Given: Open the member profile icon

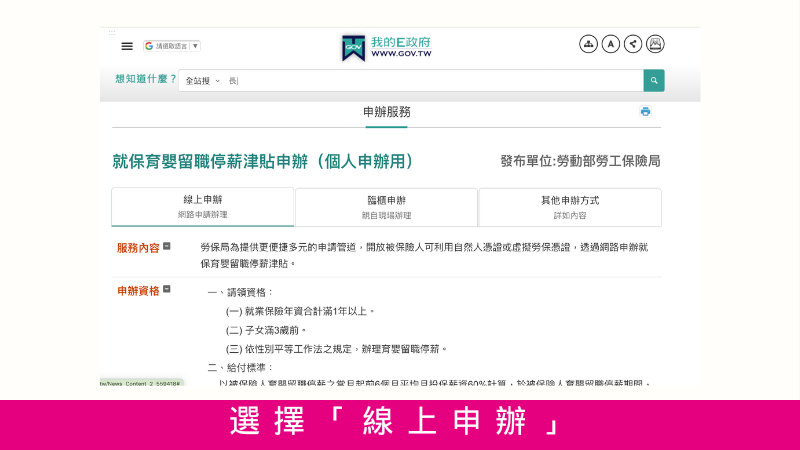Looking at the screenshot, I should 655,44.
